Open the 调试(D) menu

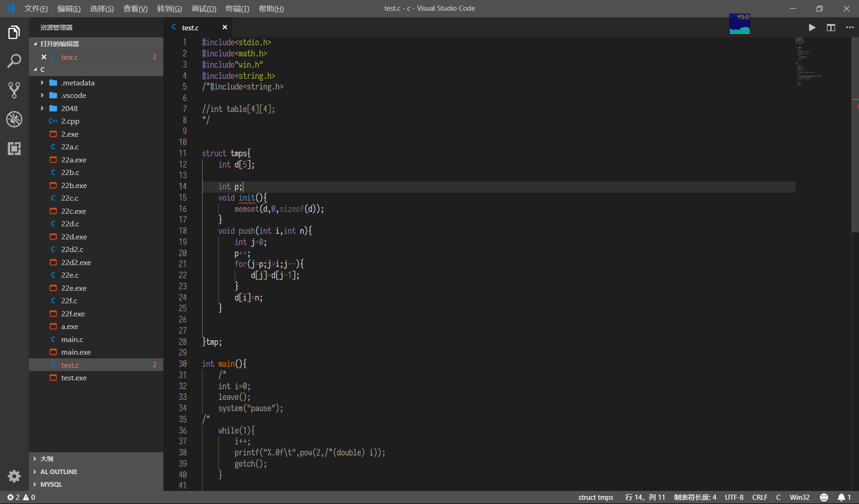point(204,8)
